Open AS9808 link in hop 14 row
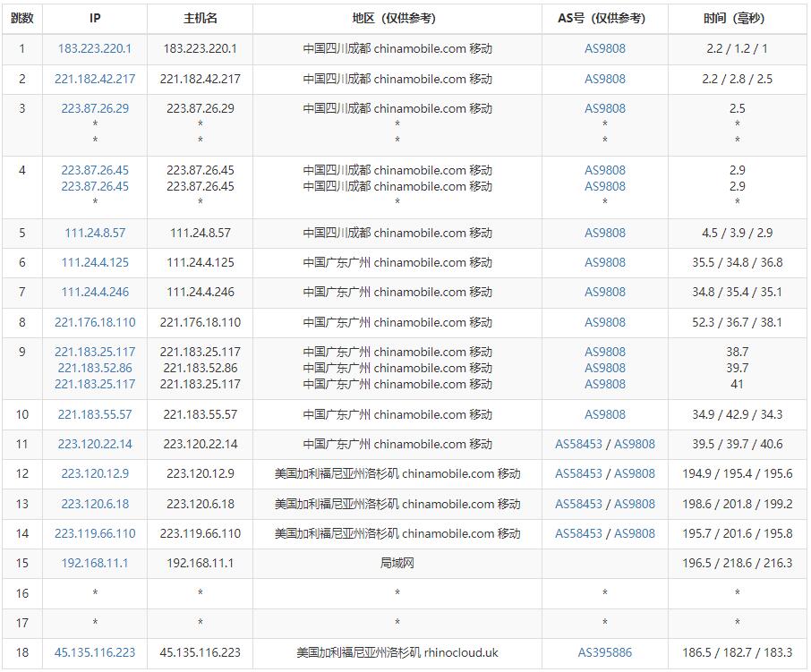Image resolution: width=811 pixels, height=672 pixels. click(635, 533)
